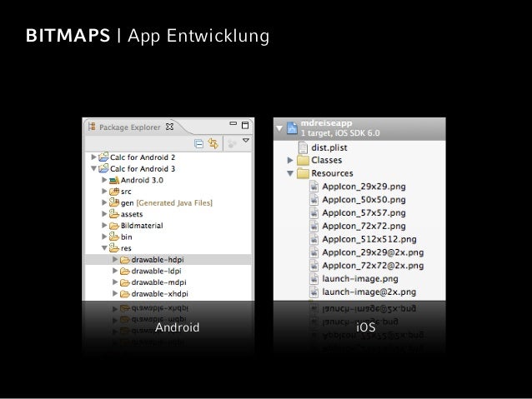532x399 pixels.
Task: Expand the src folder arrow
Action: tap(104, 192)
